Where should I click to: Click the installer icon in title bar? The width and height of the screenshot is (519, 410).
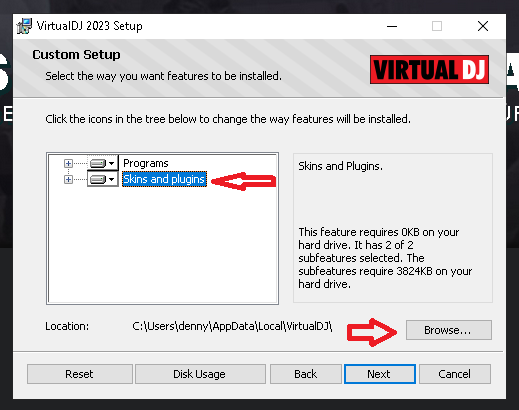(x=24, y=26)
